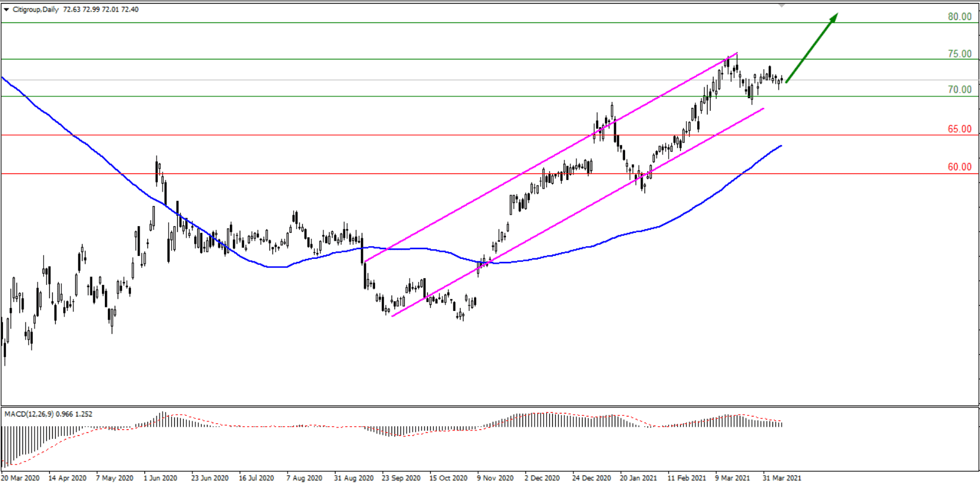Screen dimensions: 980x485
Task: Click the red 60.00 price label
Action: coord(959,167)
